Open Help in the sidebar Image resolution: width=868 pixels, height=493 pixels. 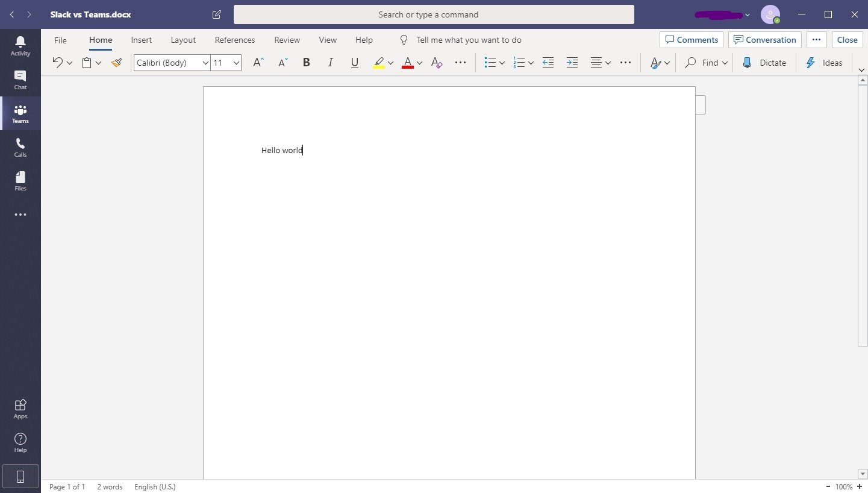20,442
